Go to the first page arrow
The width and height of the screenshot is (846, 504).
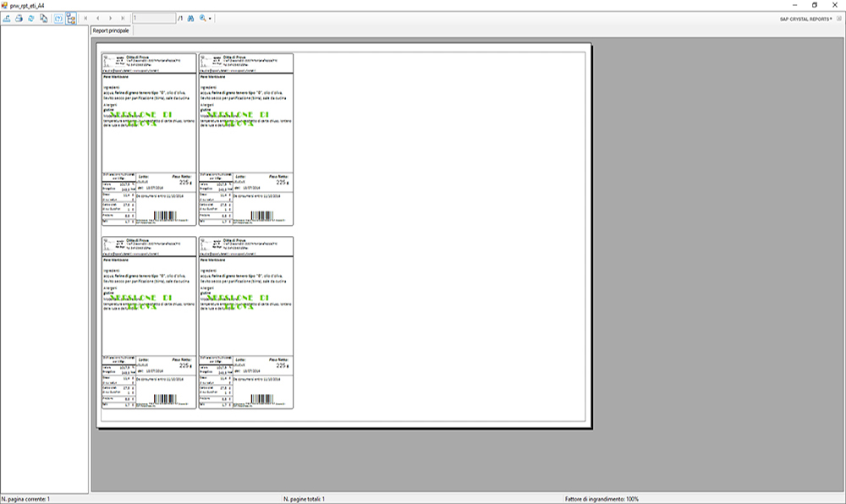tap(85, 19)
